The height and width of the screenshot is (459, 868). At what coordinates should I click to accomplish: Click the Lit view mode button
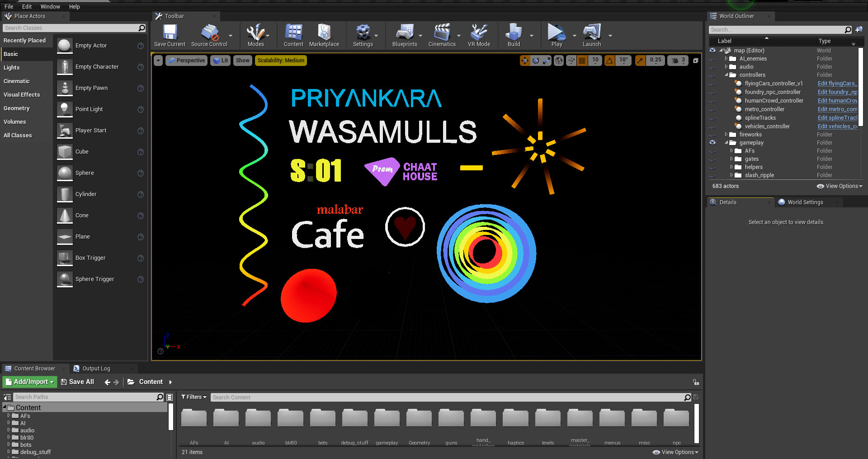point(220,61)
